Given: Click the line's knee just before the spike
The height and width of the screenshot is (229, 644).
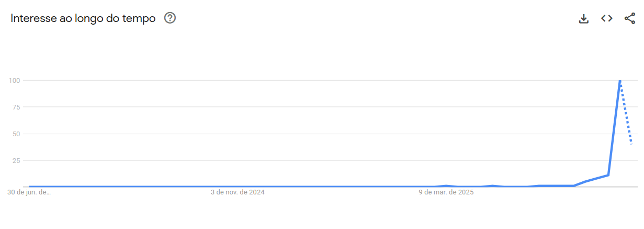Looking at the screenshot, I should click(608, 175).
